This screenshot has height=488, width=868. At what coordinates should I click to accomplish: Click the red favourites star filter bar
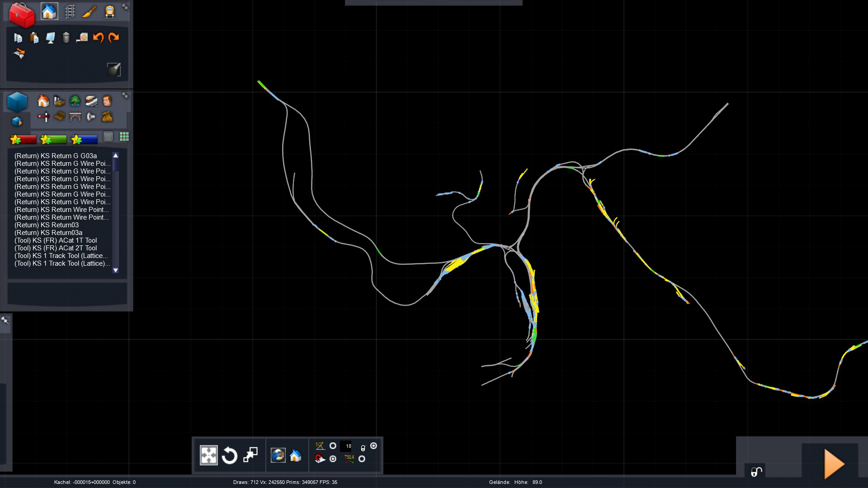click(x=23, y=140)
